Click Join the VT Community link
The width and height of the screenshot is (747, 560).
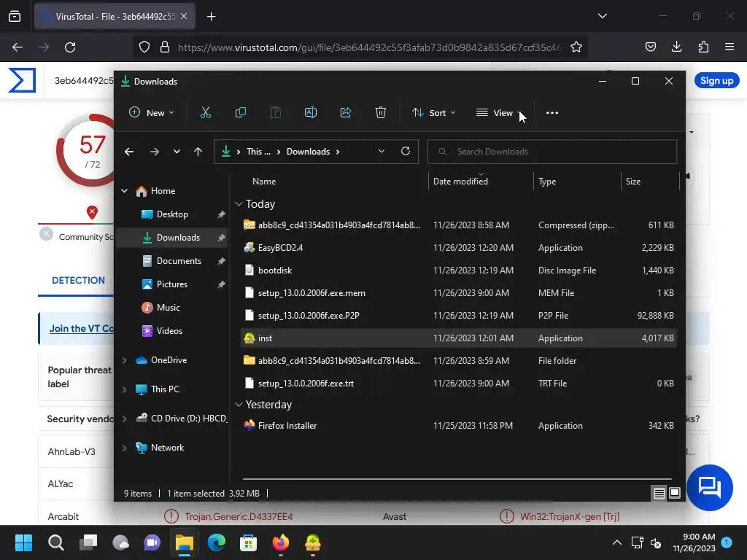pyautogui.click(x=82, y=329)
